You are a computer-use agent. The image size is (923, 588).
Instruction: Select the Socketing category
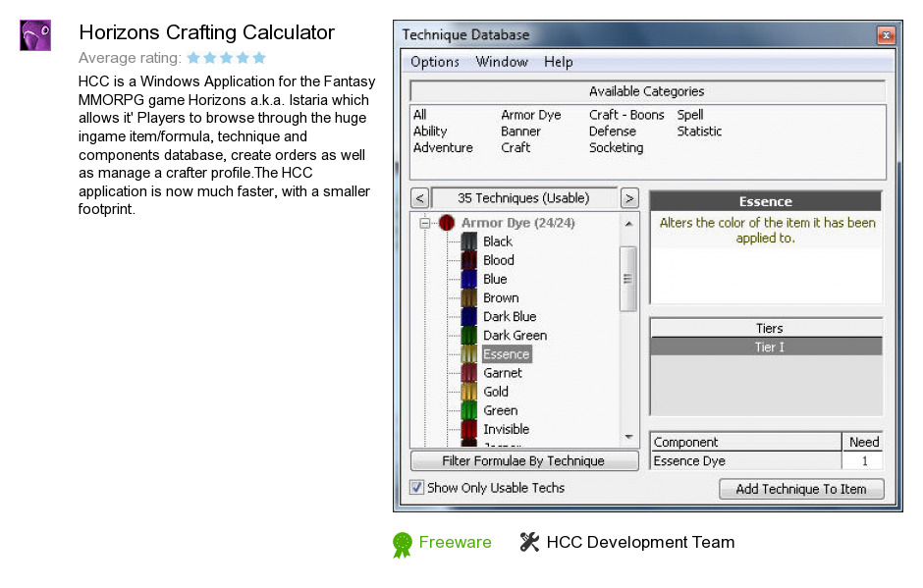pos(617,147)
